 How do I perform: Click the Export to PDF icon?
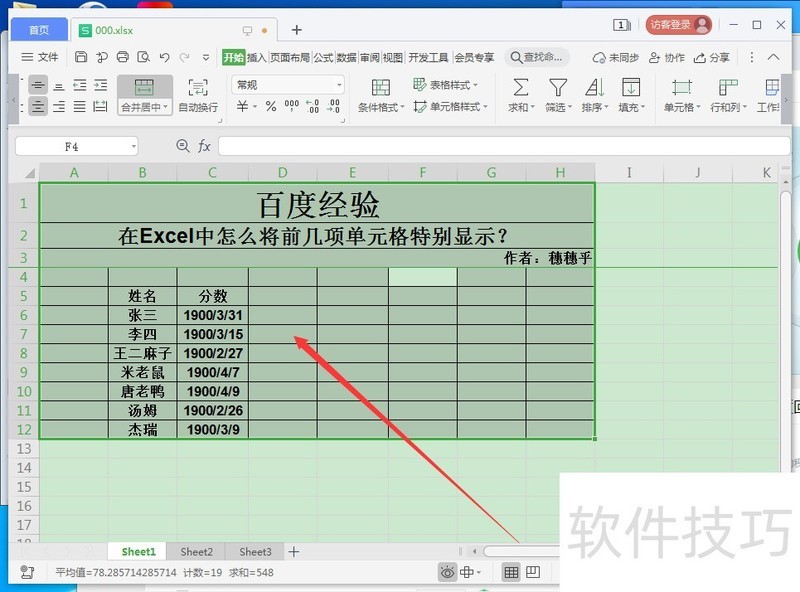(102, 57)
